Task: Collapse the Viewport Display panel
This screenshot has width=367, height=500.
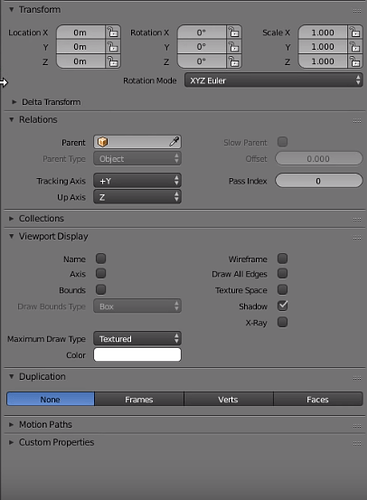Action: (x=12, y=236)
